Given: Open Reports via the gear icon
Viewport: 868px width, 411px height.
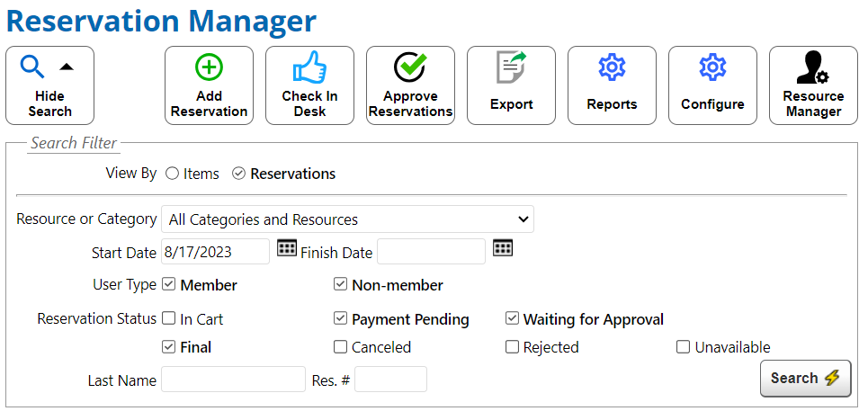Looking at the screenshot, I should click(x=612, y=68).
